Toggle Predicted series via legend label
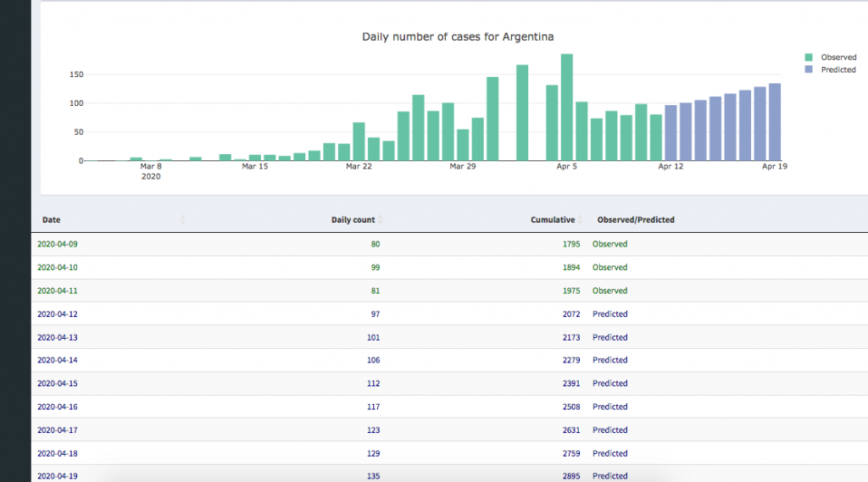 (x=838, y=69)
